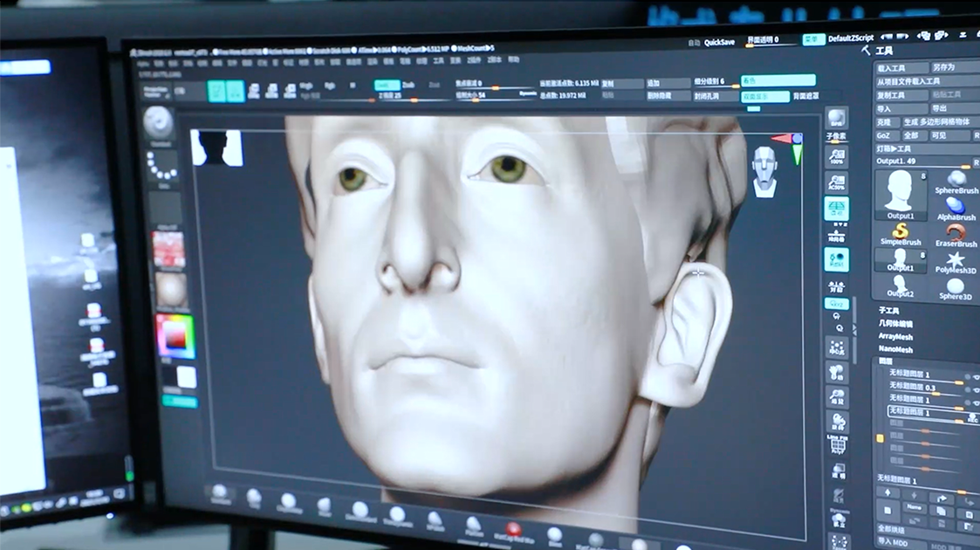Click the Frame view icon in right shelf
This screenshot has height=550, width=980.
tap(836, 348)
